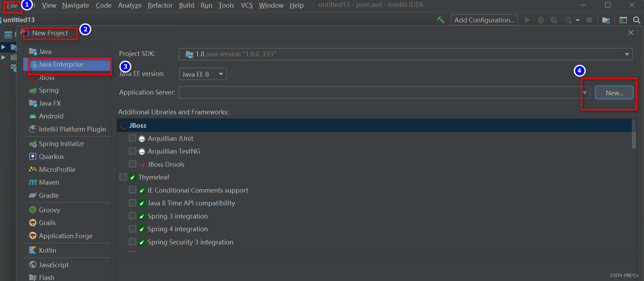This screenshot has height=281, width=644.
Task: Select Maven project type
Action: coord(67,182)
